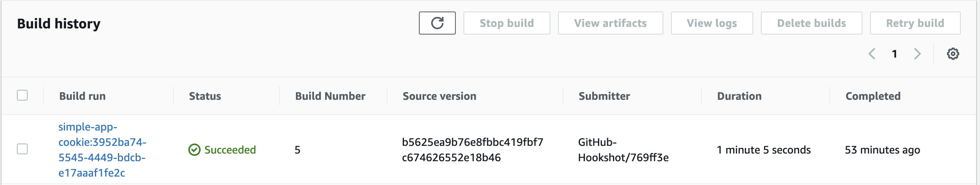Click Delete builds button
980x185 pixels.
pyautogui.click(x=811, y=23)
